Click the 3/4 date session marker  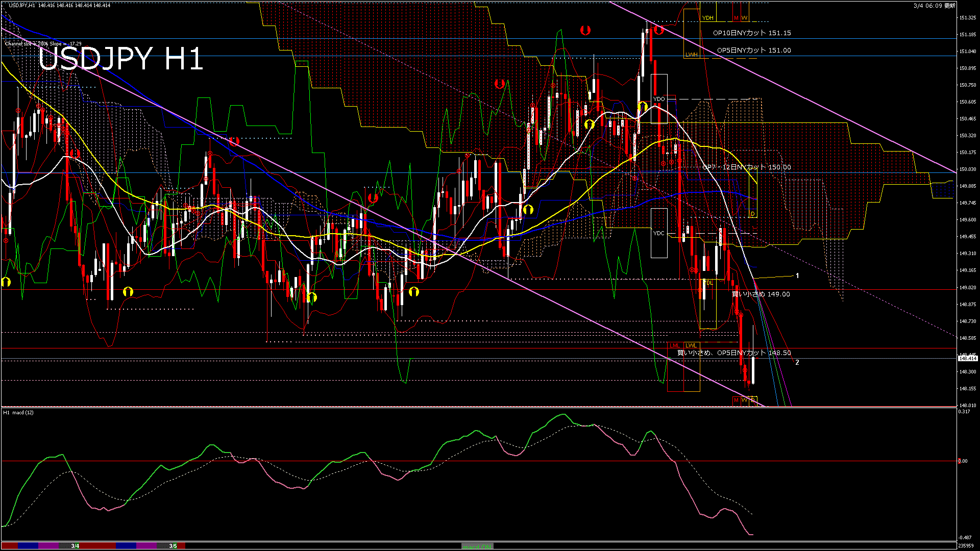75,546
